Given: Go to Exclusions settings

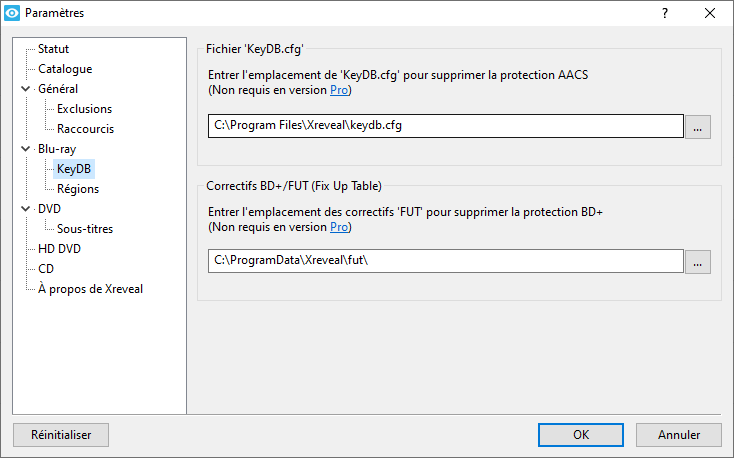Looking at the screenshot, I should pyautogui.click(x=84, y=109).
